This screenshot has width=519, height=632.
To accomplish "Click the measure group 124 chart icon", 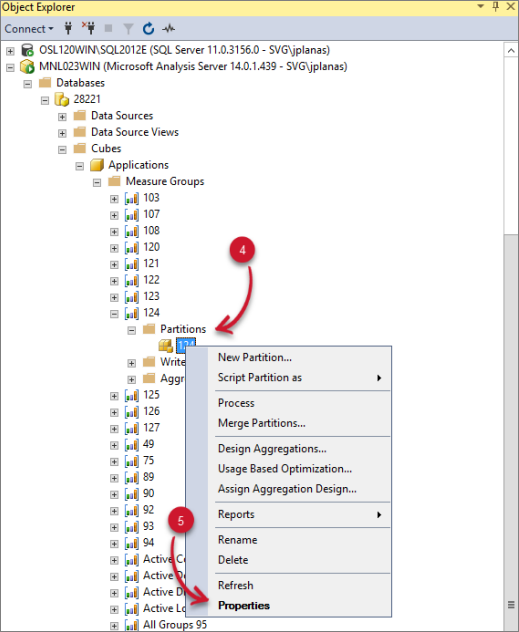I will coord(132,313).
